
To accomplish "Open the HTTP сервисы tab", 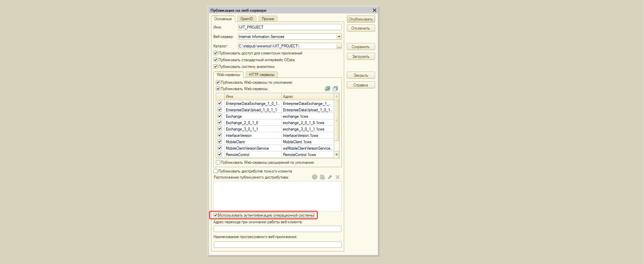I will 261,75.
